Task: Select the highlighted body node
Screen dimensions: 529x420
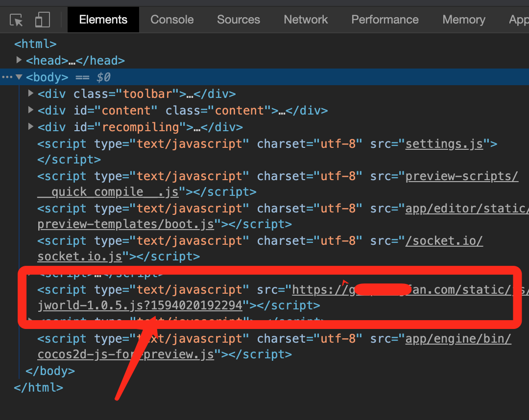Action: pos(48,77)
